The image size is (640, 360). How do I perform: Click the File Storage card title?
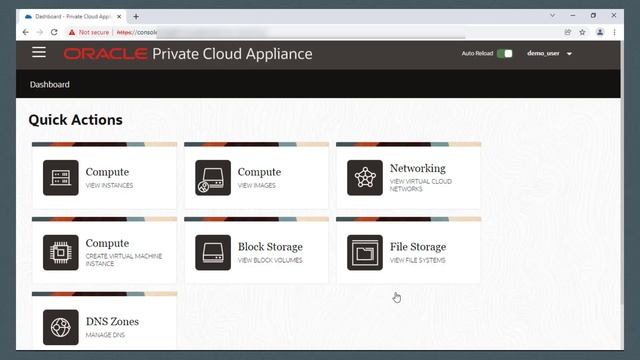[418, 247]
